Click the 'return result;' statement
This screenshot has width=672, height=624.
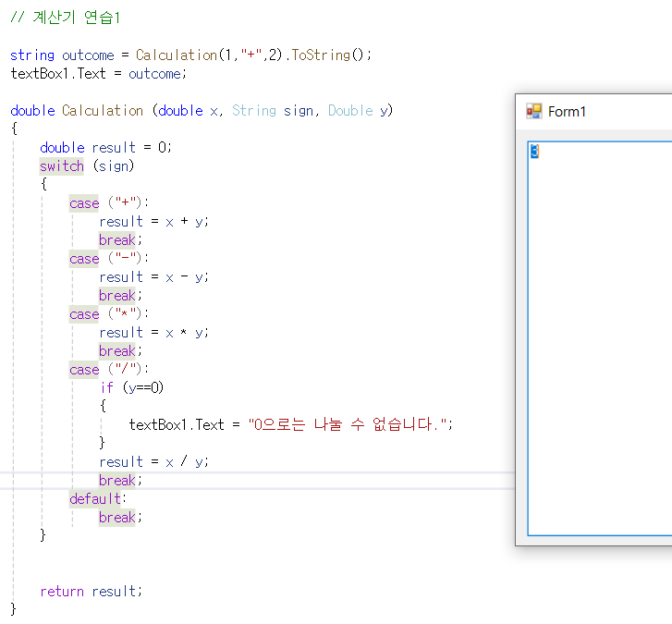91,592
